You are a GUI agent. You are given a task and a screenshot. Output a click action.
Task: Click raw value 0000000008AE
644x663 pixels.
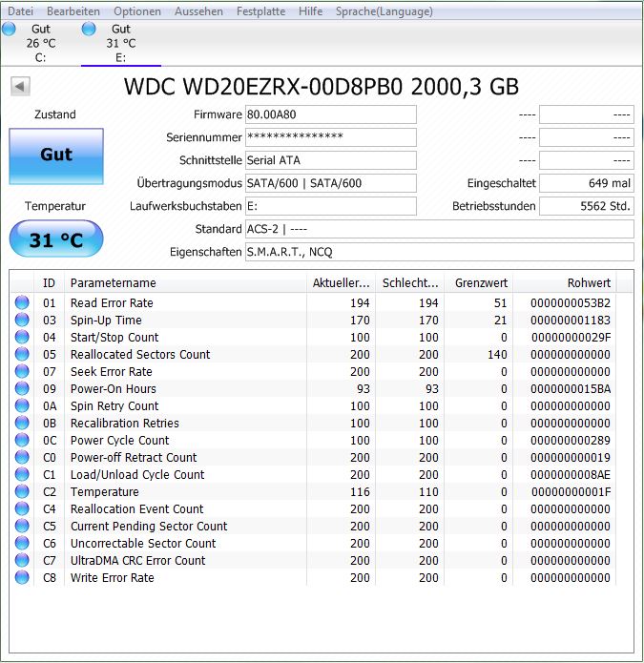(x=571, y=474)
